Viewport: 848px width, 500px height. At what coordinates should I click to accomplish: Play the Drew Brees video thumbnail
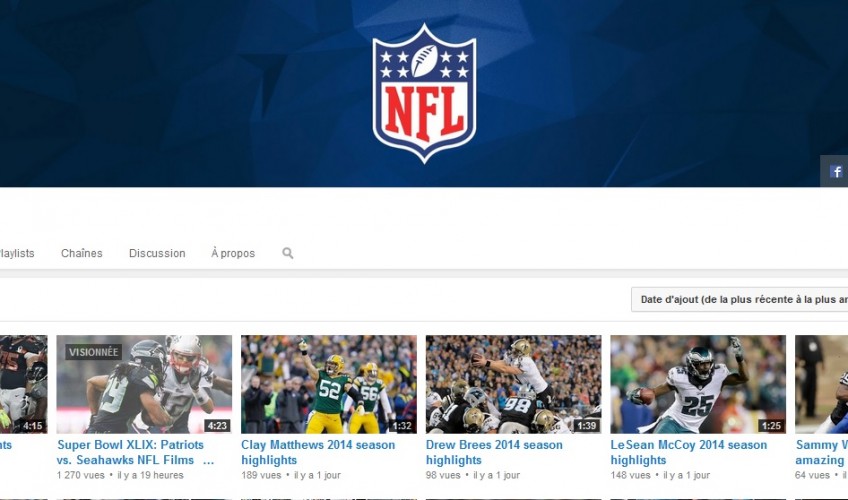[x=514, y=384]
